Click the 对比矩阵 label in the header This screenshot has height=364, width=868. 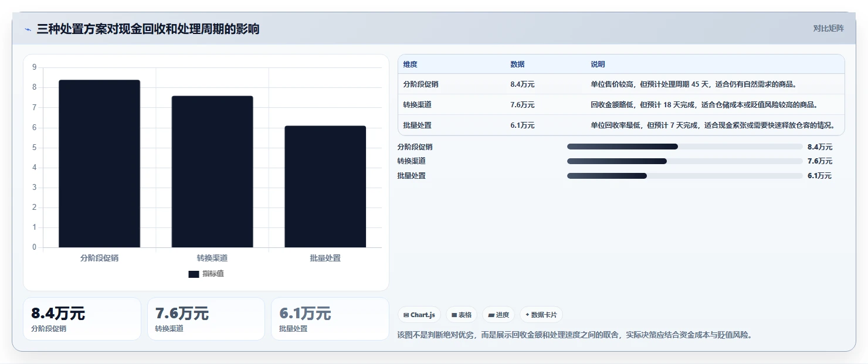point(828,29)
